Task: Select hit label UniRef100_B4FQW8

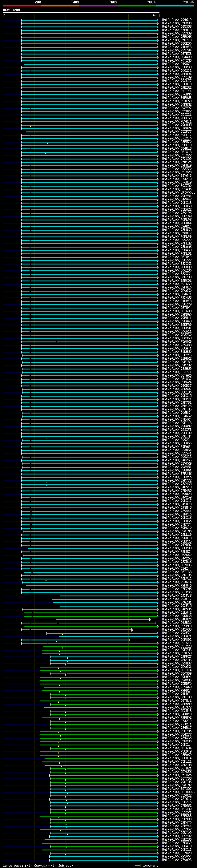Action: click(177, 98)
